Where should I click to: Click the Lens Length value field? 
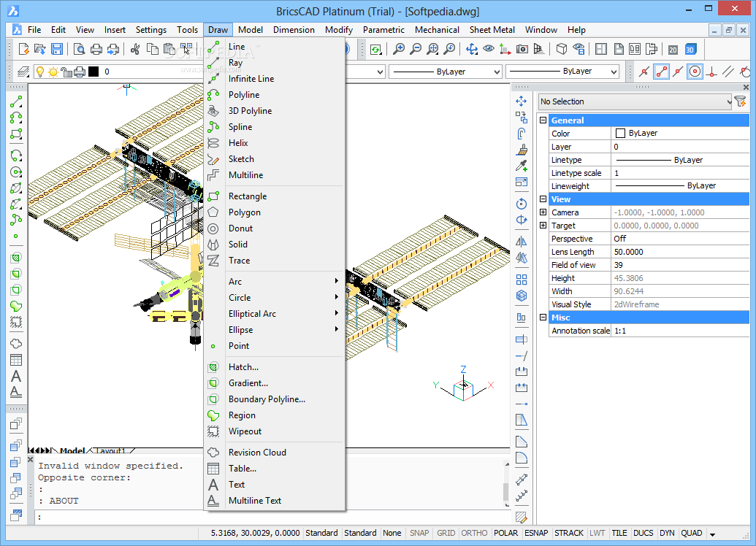click(680, 252)
